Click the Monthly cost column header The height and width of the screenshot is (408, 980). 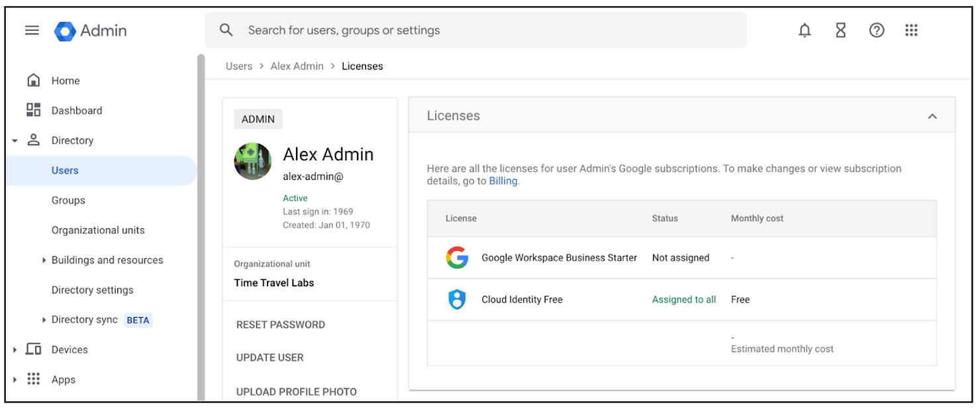758,218
